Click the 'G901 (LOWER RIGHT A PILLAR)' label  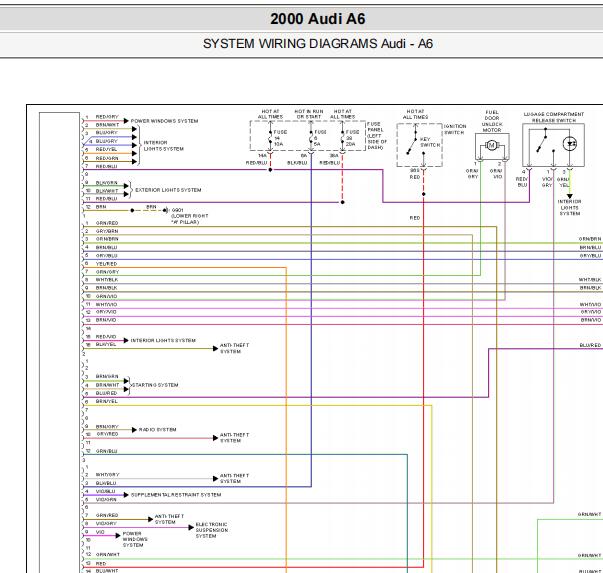coord(189,216)
